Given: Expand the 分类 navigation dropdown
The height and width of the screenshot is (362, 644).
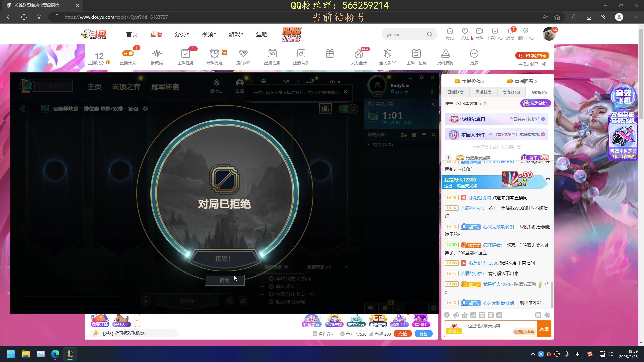Looking at the screenshot, I should (181, 34).
